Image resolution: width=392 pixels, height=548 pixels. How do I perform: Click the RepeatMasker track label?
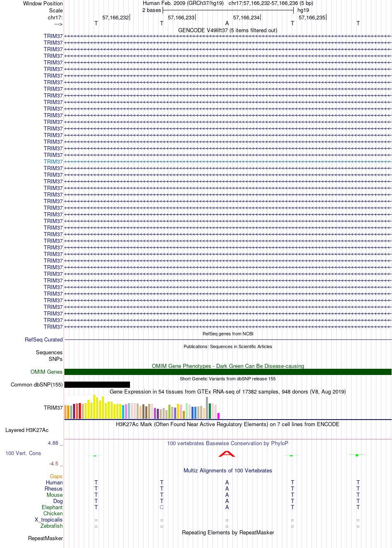(x=45, y=538)
